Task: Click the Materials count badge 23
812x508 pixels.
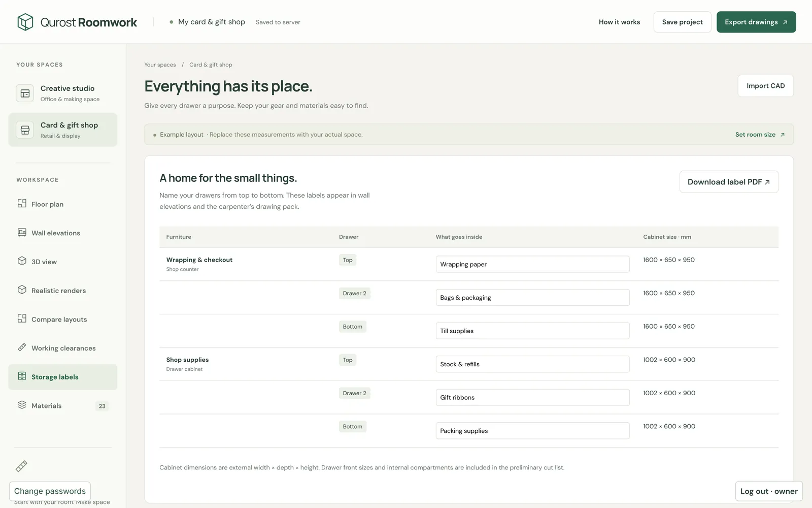Action: tap(102, 406)
